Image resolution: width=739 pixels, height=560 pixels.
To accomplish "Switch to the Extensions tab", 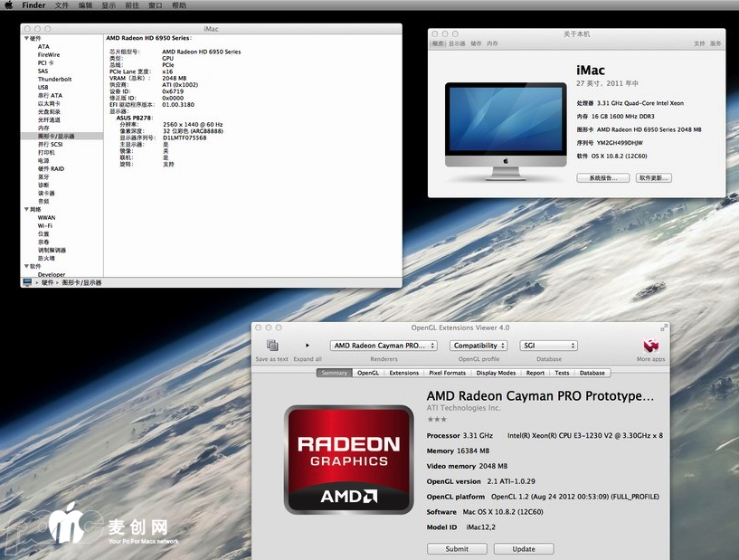I will click(x=403, y=373).
